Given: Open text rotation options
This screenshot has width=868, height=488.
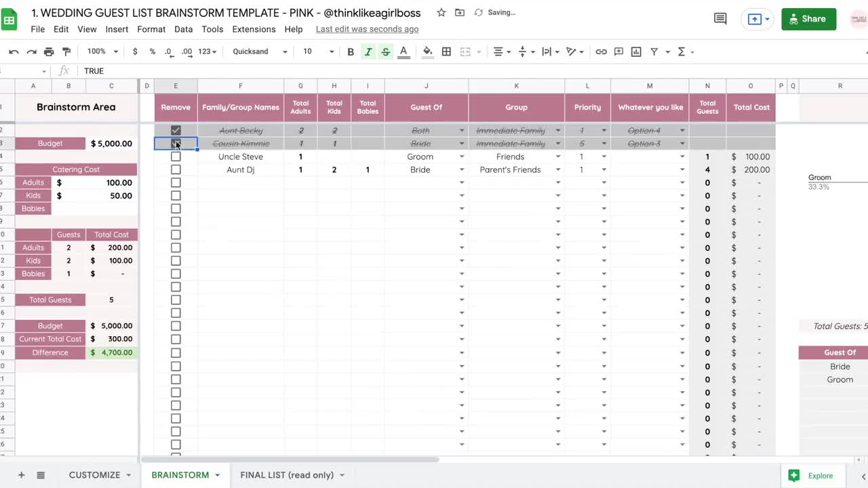Looking at the screenshot, I should (575, 52).
